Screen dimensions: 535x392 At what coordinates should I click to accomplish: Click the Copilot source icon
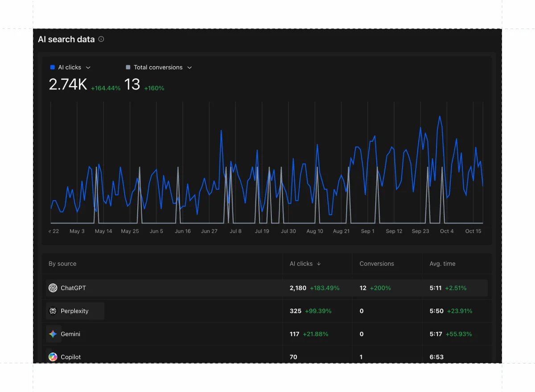pos(53,357)
